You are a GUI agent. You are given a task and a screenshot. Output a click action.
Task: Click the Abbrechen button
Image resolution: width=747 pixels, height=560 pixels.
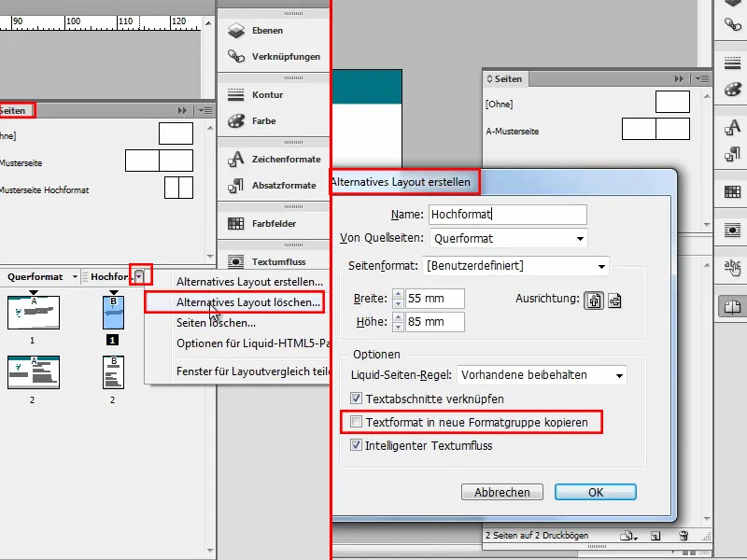coord(502,492)
